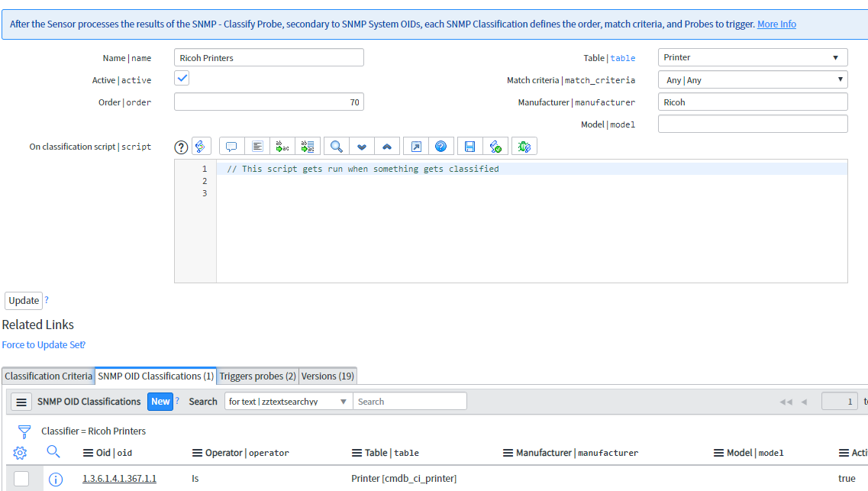Click help question mark beside New
Screen dimensions: 868x491
click(177, 400)
